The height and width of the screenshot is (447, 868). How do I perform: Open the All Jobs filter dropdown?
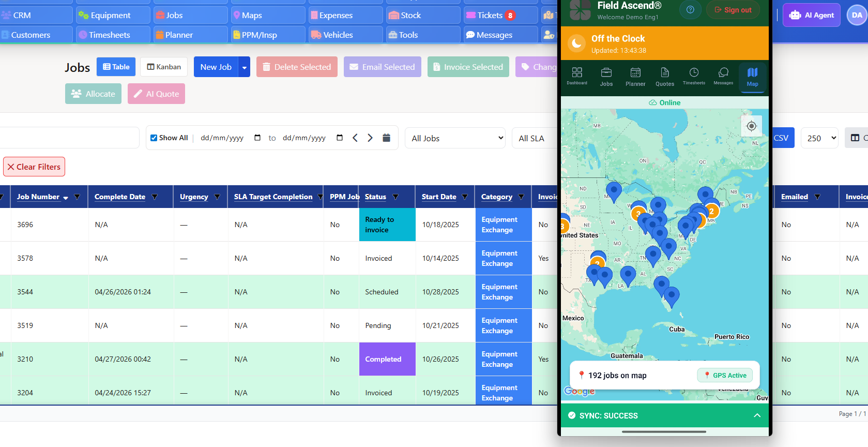tap(455, 138)
